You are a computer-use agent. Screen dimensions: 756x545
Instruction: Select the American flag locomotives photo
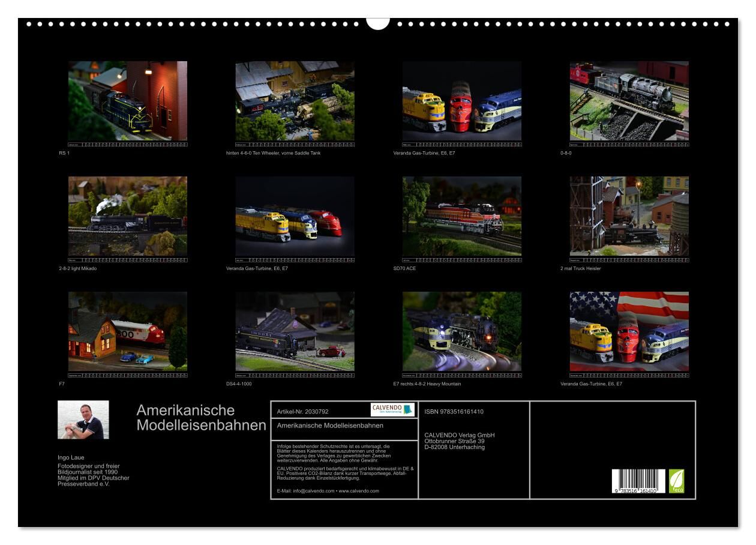coord(629,331)
